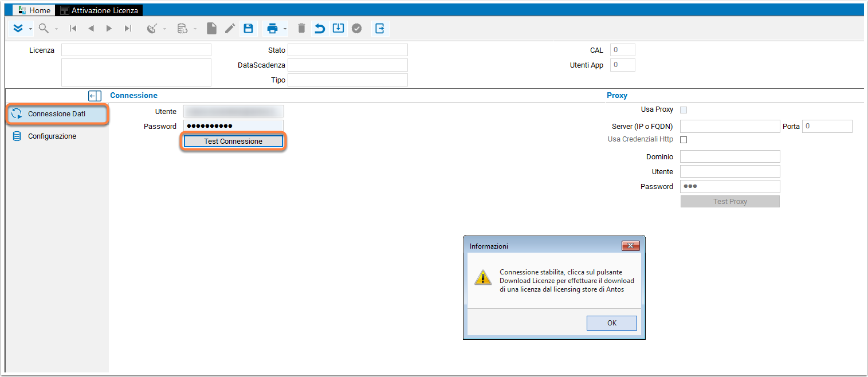Open the satellite dish dropdown arrow

(164, 29)
